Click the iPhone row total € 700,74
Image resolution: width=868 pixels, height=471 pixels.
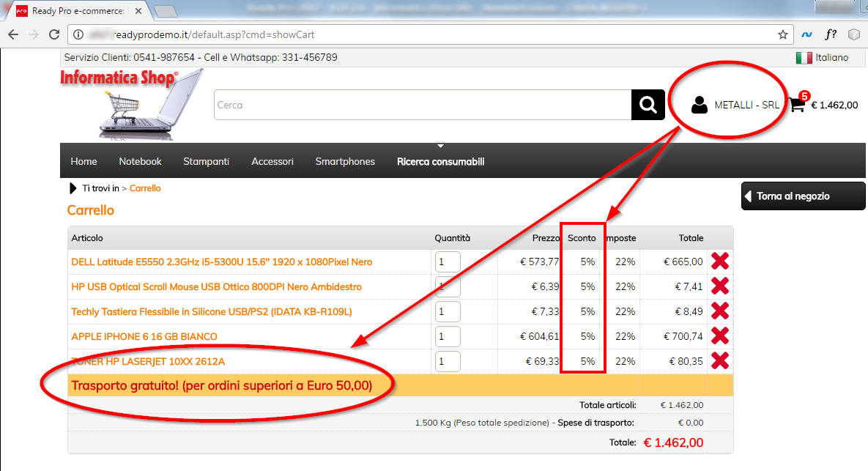[683, 336]
